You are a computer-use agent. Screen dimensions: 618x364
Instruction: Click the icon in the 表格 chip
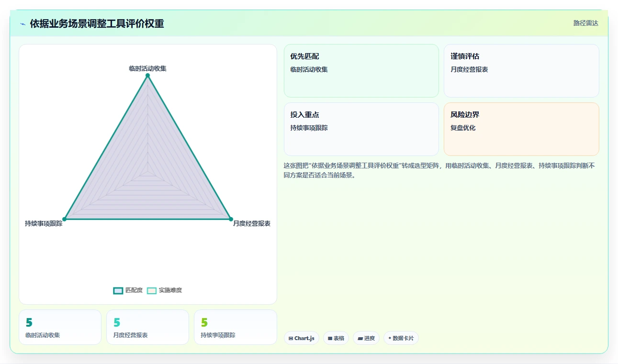point(330,338)
